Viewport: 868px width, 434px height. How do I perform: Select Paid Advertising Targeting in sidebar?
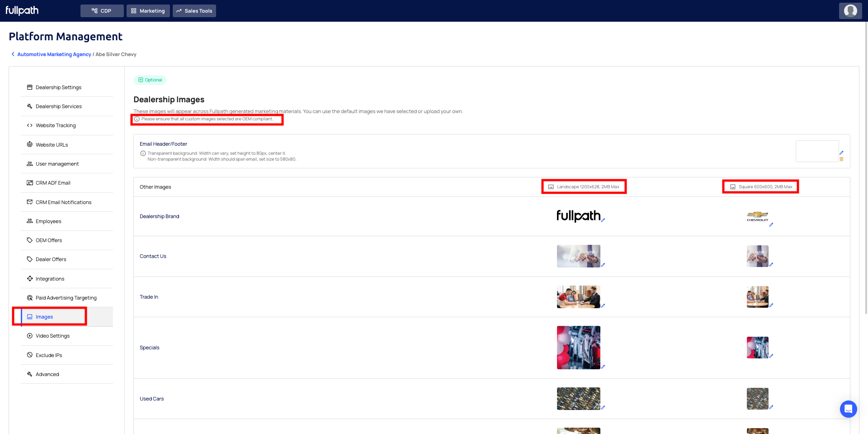click(66, 298)
